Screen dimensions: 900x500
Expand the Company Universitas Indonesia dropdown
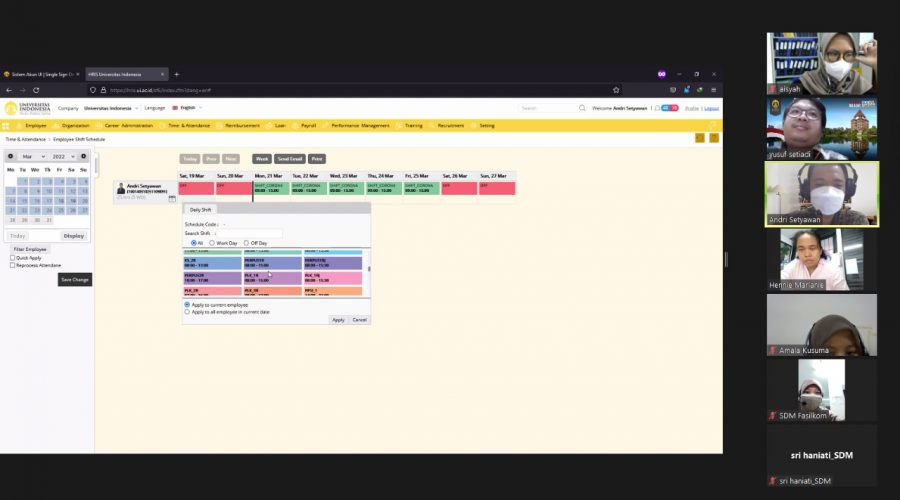tap(111, 108)
